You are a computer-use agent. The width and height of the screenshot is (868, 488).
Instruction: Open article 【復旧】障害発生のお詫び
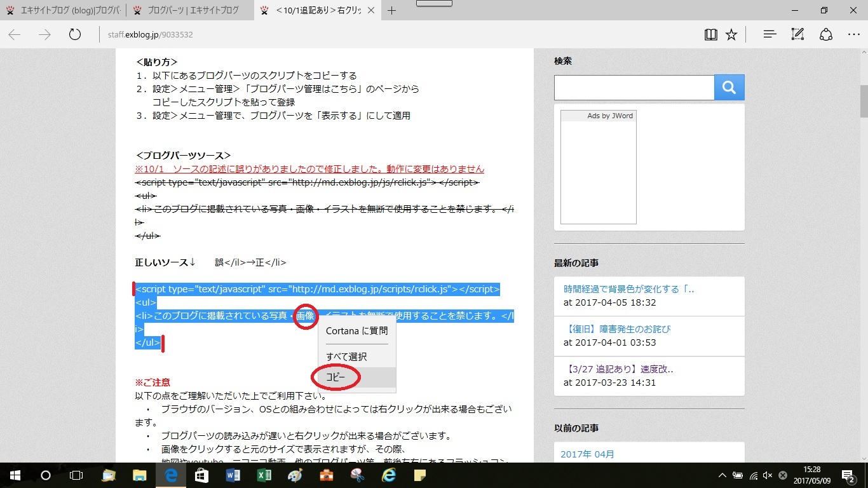click(x=617, y=329)
